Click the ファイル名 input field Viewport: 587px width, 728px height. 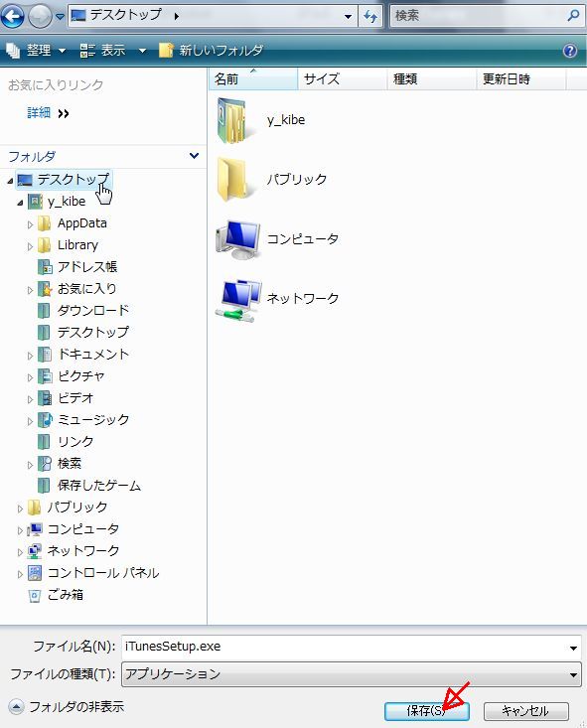pyautogui.click(x=351, y=647)
